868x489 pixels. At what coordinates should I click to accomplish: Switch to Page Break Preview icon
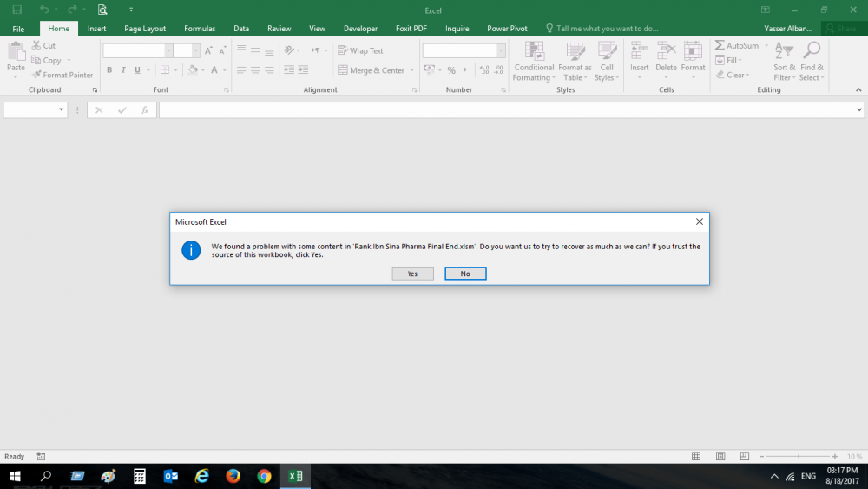[x=745, y=456]
